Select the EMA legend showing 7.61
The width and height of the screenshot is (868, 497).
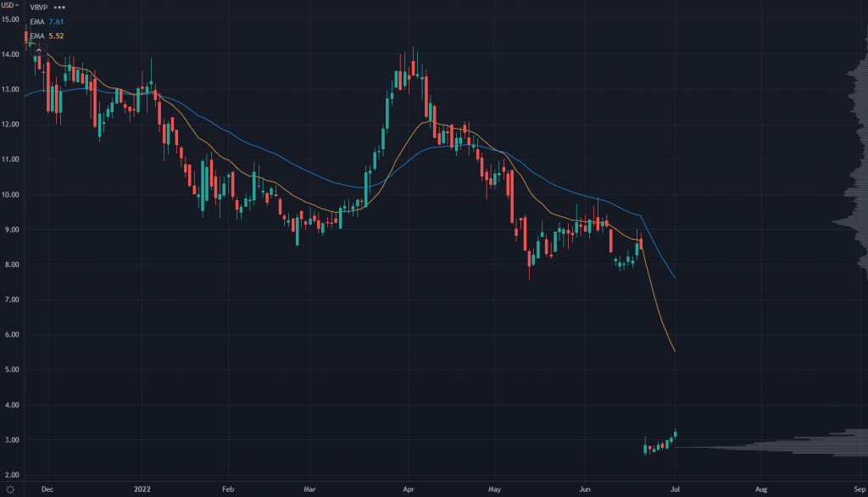(x=47, y=21)
